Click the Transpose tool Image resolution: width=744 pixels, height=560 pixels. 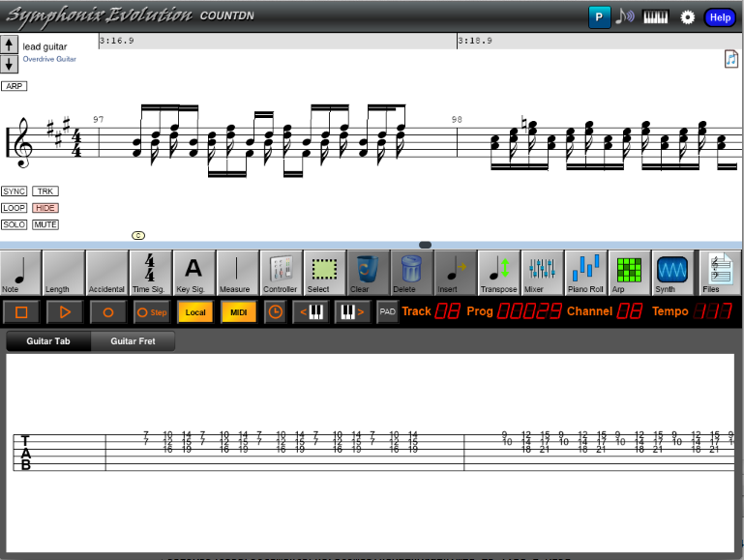click(498, 272)
